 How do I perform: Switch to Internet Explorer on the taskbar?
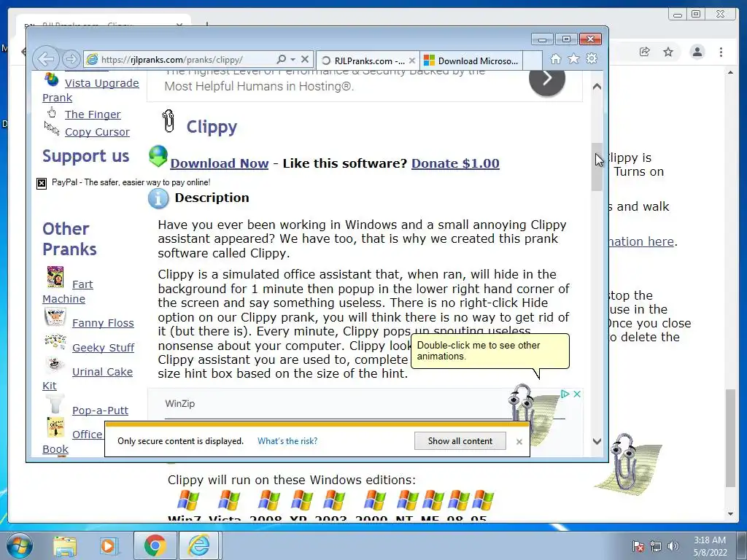[198, 545]
